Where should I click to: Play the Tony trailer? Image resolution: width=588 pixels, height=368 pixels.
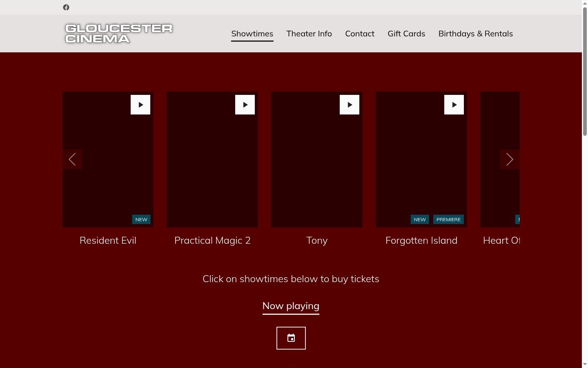[x=350, y=105]
